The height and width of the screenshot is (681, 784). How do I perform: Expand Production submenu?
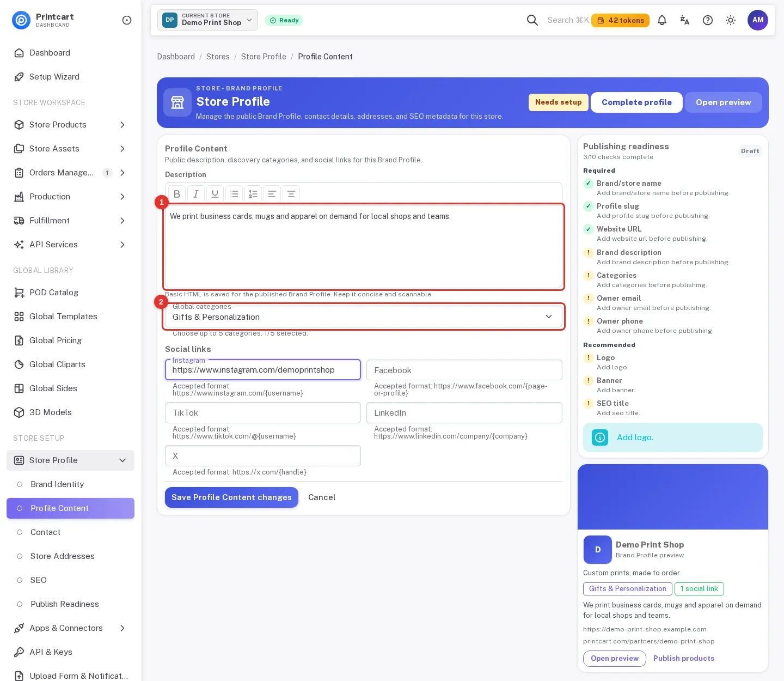(71, 197)
